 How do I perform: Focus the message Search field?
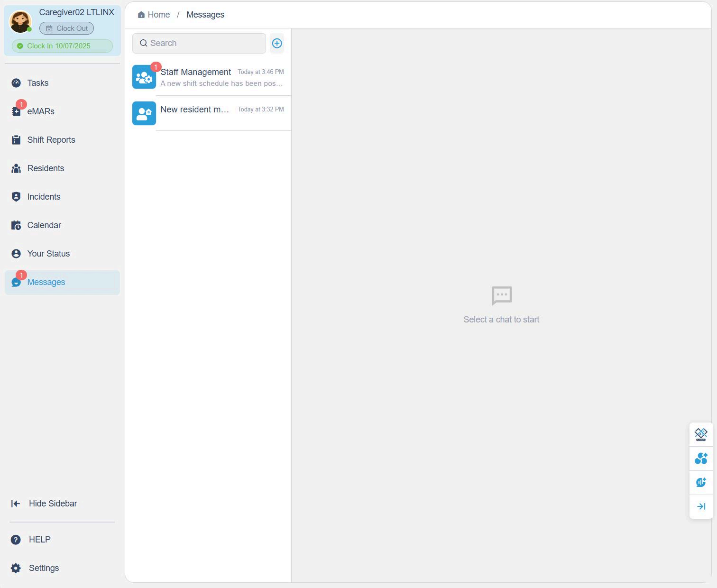click(x=199, y=43)
